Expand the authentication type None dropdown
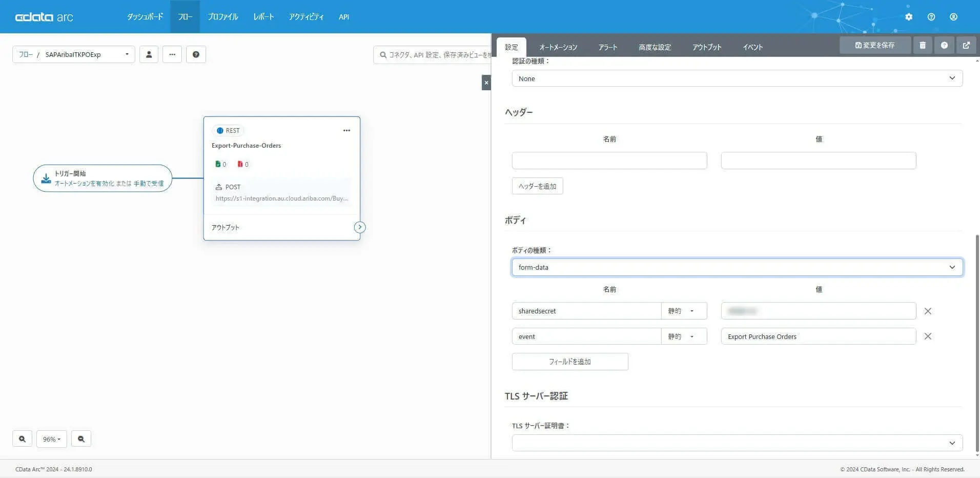 [x=737, y=78]
